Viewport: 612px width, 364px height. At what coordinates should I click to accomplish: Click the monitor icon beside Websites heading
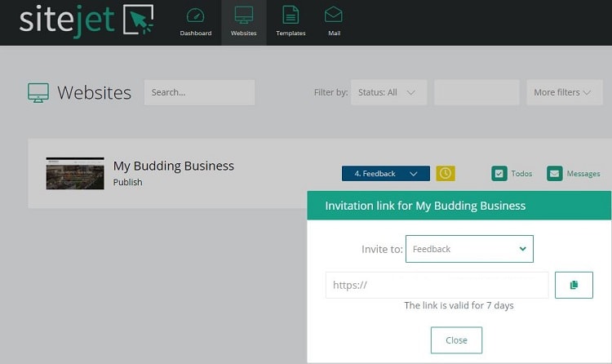[x=38, y=92]
